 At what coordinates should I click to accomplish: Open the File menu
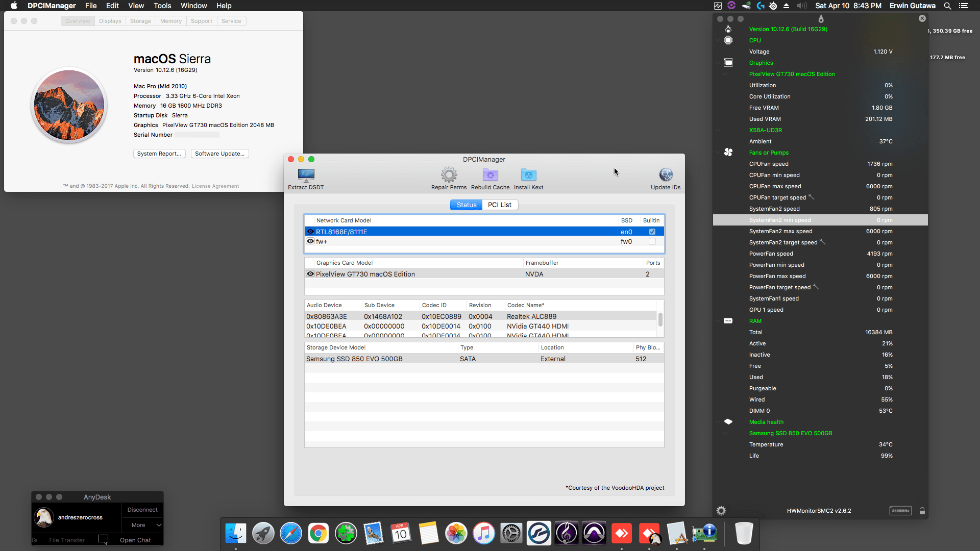(91, 6)
